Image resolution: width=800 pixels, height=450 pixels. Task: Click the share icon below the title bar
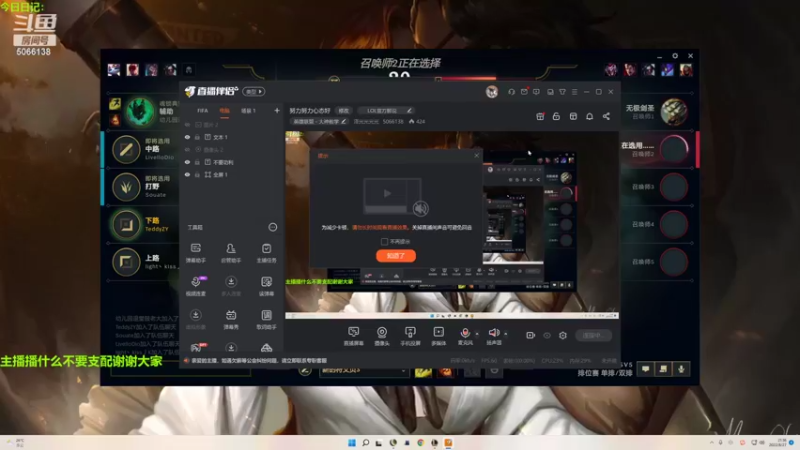click(x=606, y=116)
